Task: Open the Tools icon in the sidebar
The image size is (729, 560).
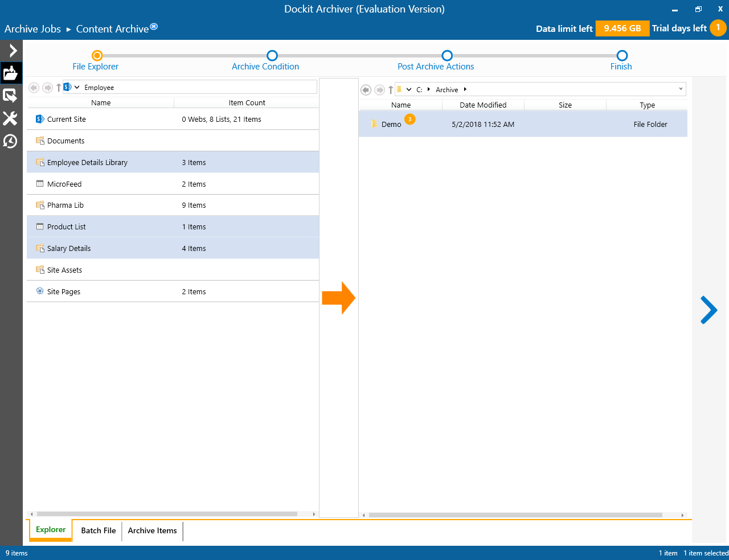Action: (x=11, y=118)
